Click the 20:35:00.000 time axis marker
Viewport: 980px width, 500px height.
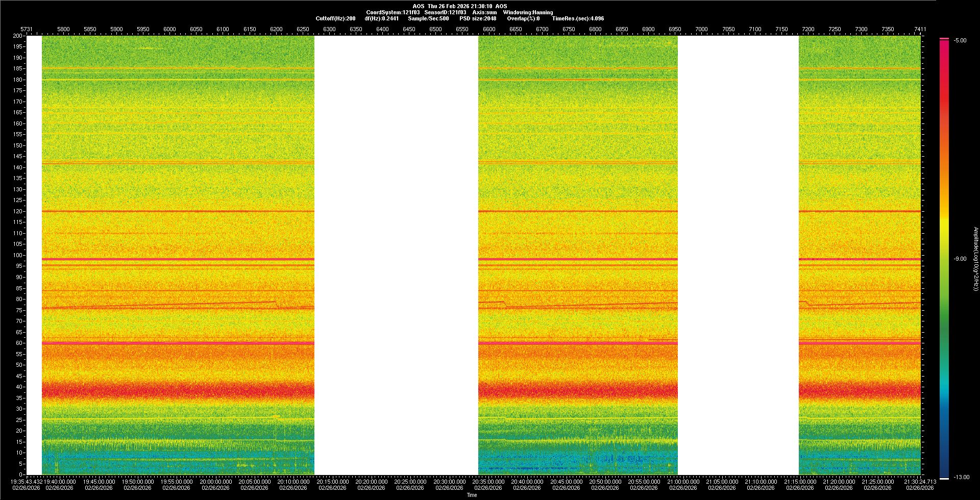pyautogui.click(x=488, y=482)
